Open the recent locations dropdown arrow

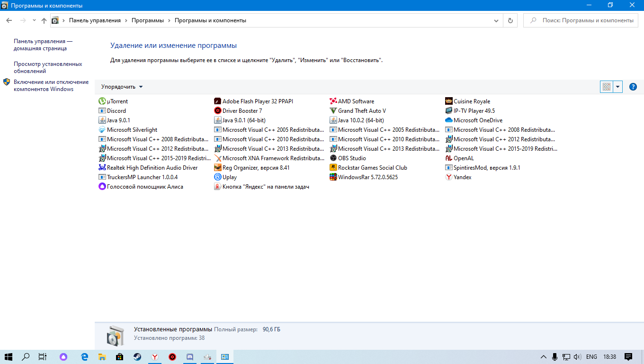(34, 20)
